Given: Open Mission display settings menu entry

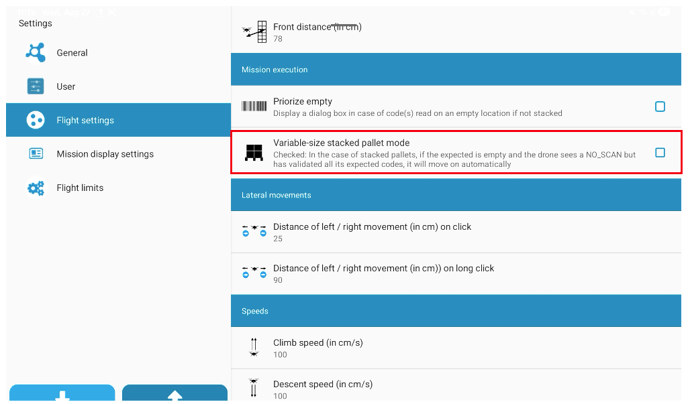Looking at the screenshot, I should [105, 154].
